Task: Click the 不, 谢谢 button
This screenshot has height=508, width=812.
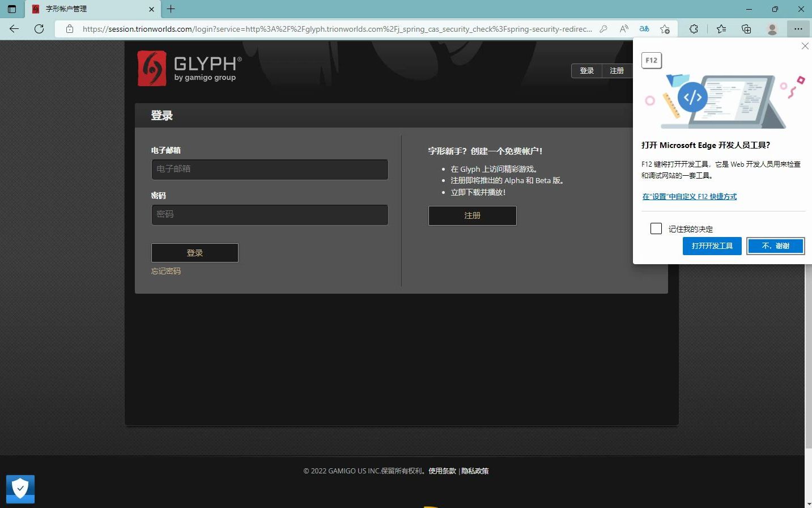Action: (x=775, y=246)
